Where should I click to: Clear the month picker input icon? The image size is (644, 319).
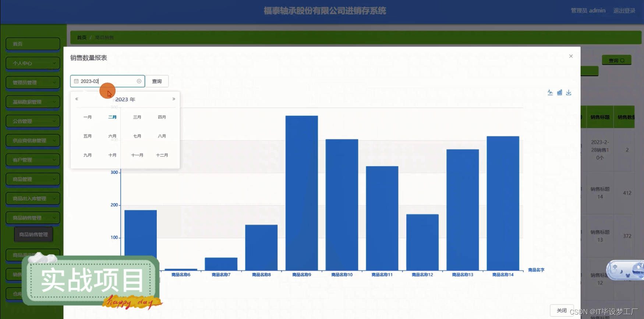point(139,81)
